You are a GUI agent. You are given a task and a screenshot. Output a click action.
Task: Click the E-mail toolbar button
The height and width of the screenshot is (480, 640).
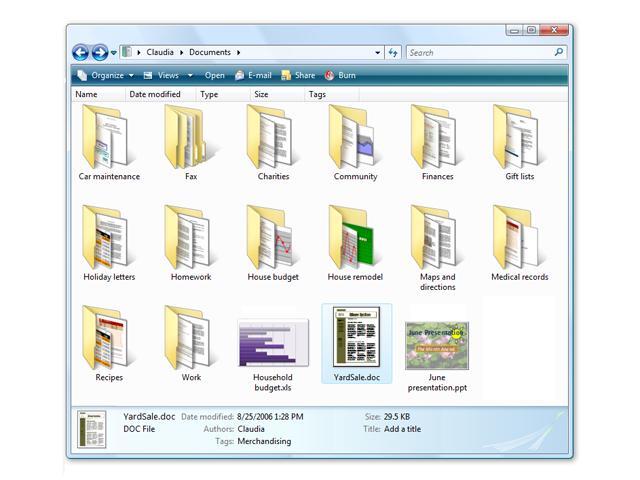pos(253,75)
